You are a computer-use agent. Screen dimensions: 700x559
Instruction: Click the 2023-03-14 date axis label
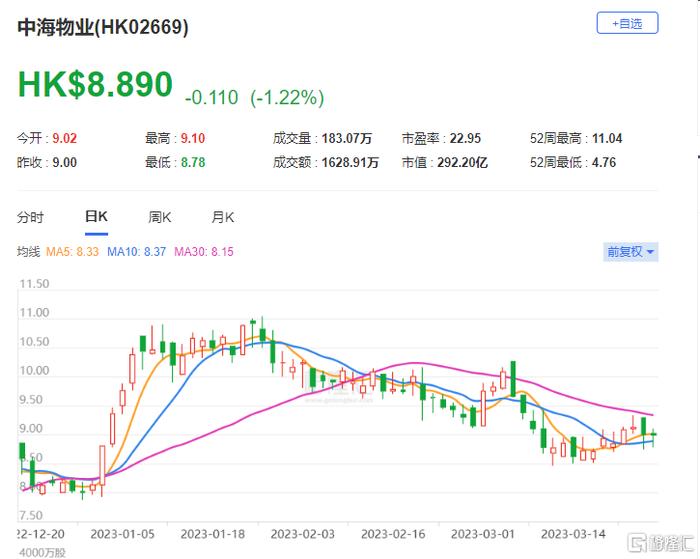click(573, 534)
